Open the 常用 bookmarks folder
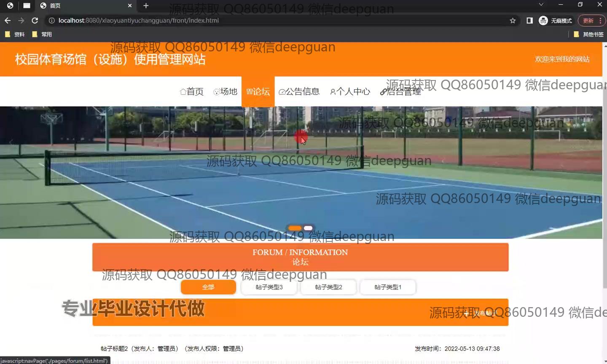Image resolution: width=607 pixels, height=364 pixels. tap(42, 34)
